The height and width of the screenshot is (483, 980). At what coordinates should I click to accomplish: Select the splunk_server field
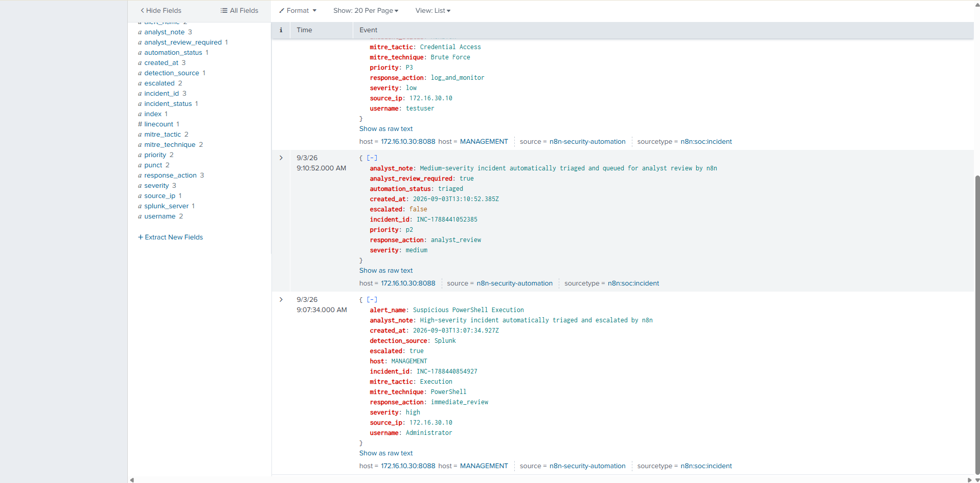[166, 206]
